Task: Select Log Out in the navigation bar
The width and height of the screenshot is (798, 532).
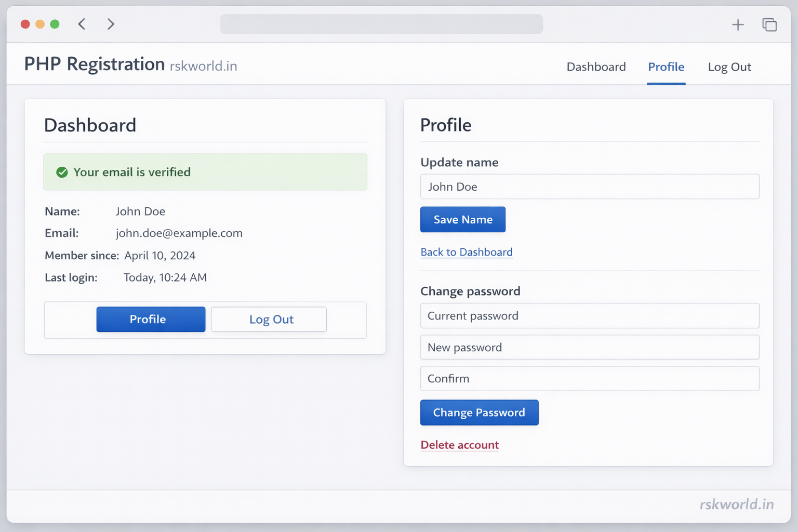Action: (x=729, y=66)
